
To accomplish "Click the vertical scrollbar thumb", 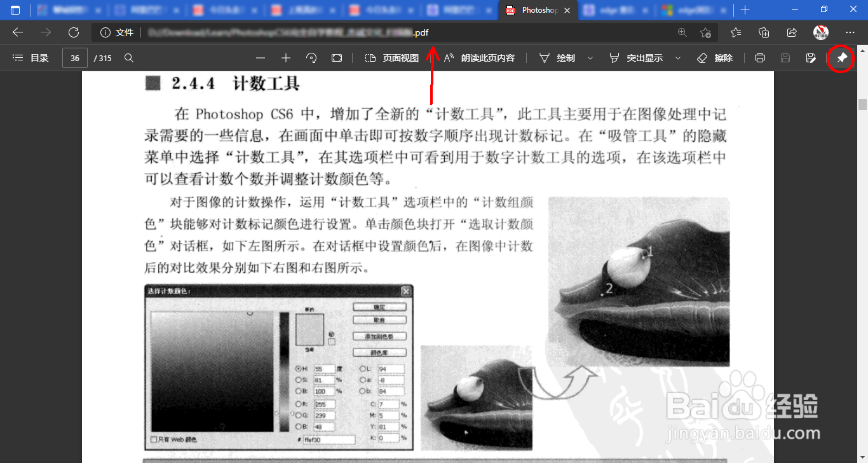I will (x=862, y=104).
